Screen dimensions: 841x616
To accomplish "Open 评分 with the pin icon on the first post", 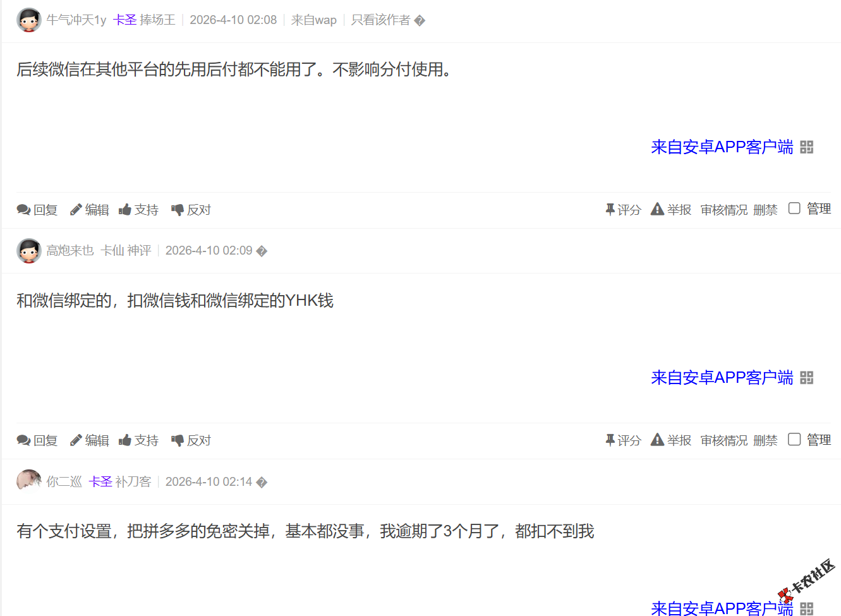I will pos(610,208).
